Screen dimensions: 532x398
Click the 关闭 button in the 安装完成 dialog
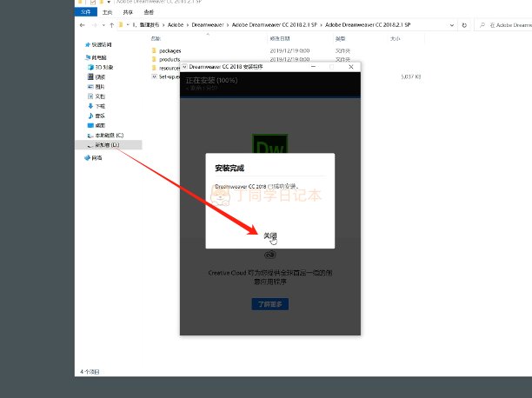tap(270, 235)
